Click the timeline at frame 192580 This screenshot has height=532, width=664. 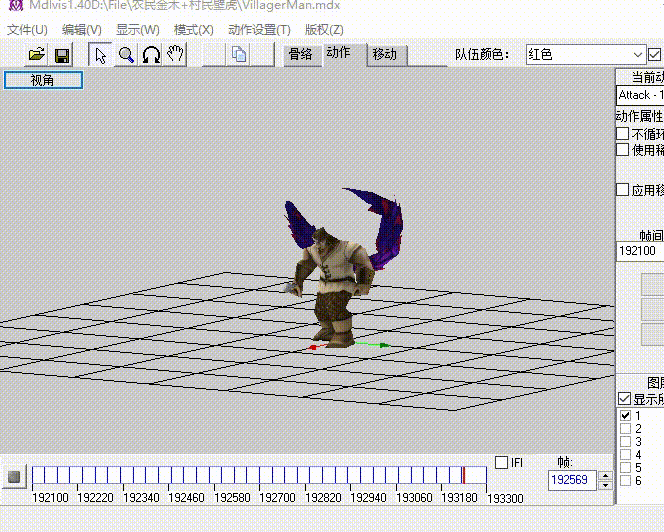(214, 475)
